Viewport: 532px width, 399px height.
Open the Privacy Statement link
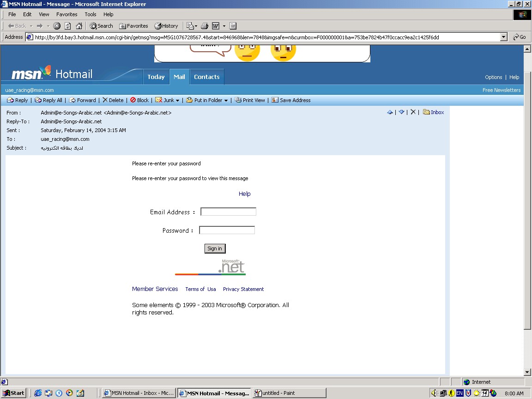click(243, 289)
